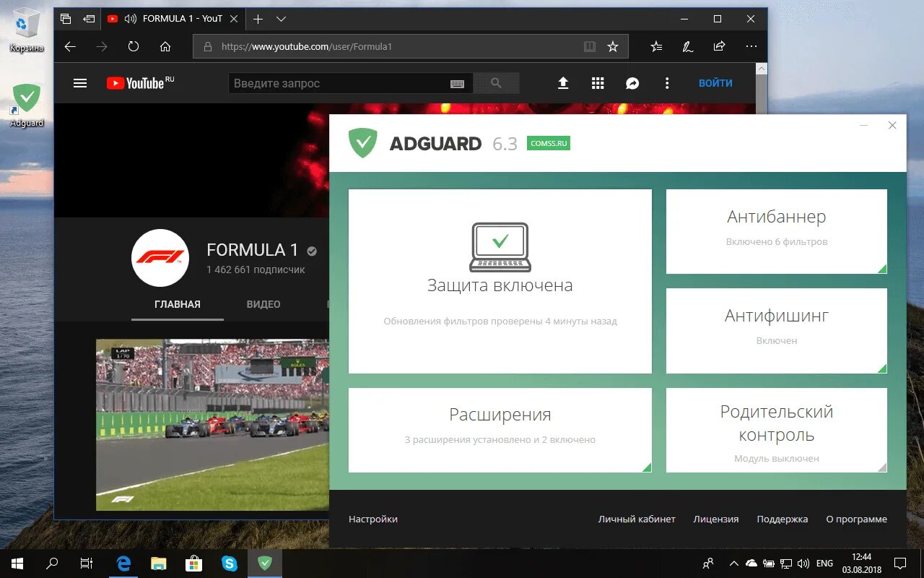This screenshot has height=578, width=924.
Task: Click the YouTube upload video icon
Action: [563, 83]
